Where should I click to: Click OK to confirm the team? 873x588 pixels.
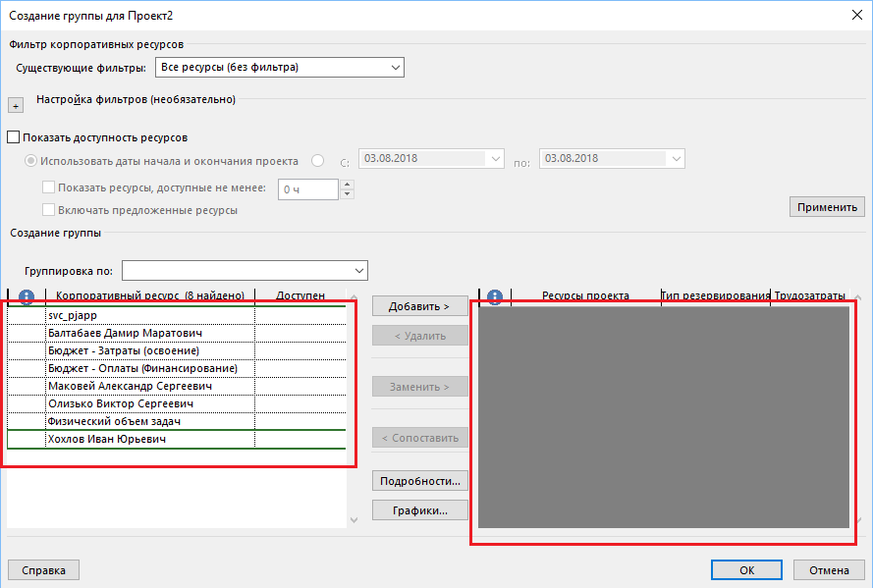click(746, 569)
